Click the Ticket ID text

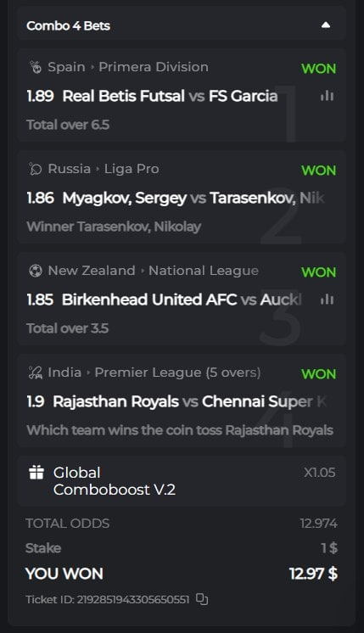tap(108, 600)
